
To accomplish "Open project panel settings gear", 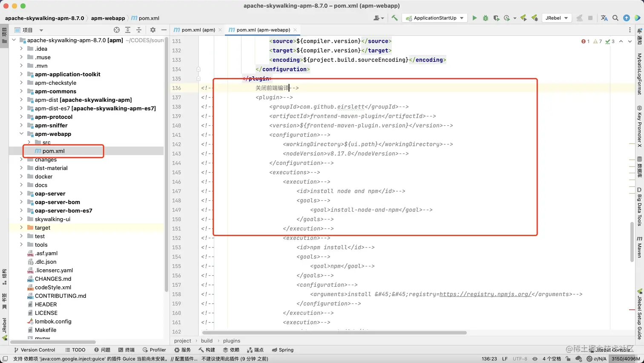I will 153,30.
